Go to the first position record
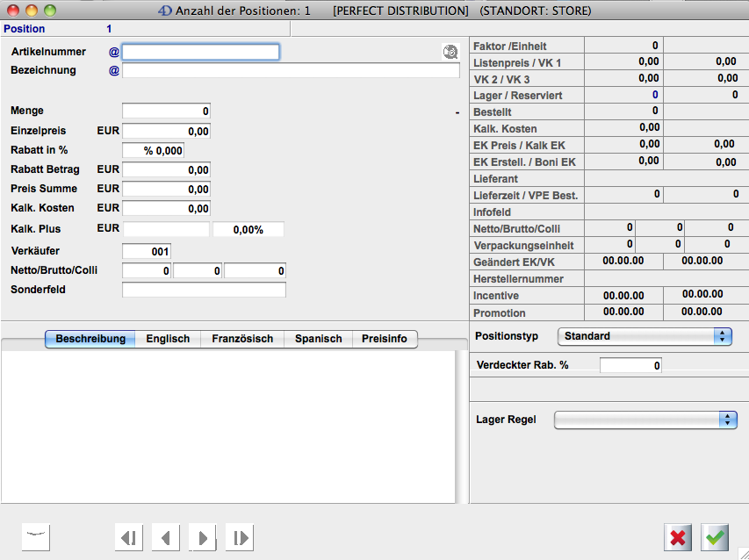Screen dimensions: 749x560 pos(129,537)
